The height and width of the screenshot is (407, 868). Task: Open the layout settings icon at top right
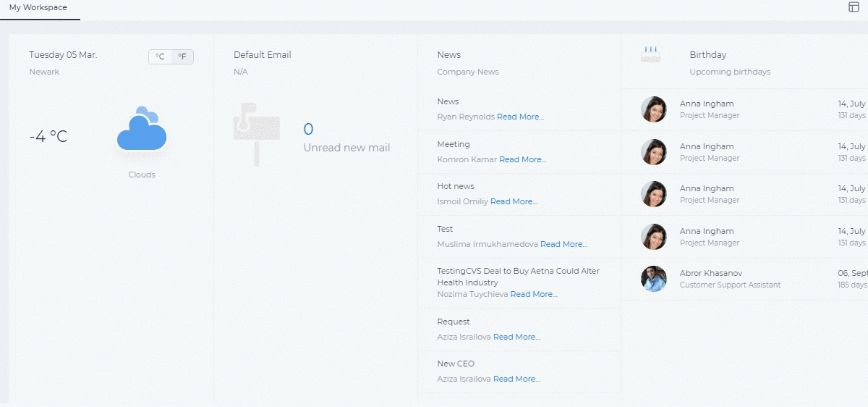[x=854, y=7]
